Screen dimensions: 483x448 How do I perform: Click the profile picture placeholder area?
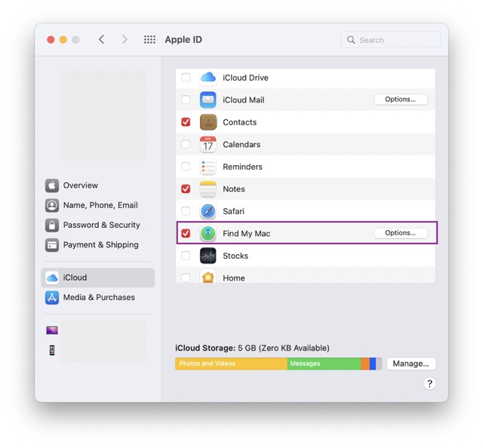point(103,116)
